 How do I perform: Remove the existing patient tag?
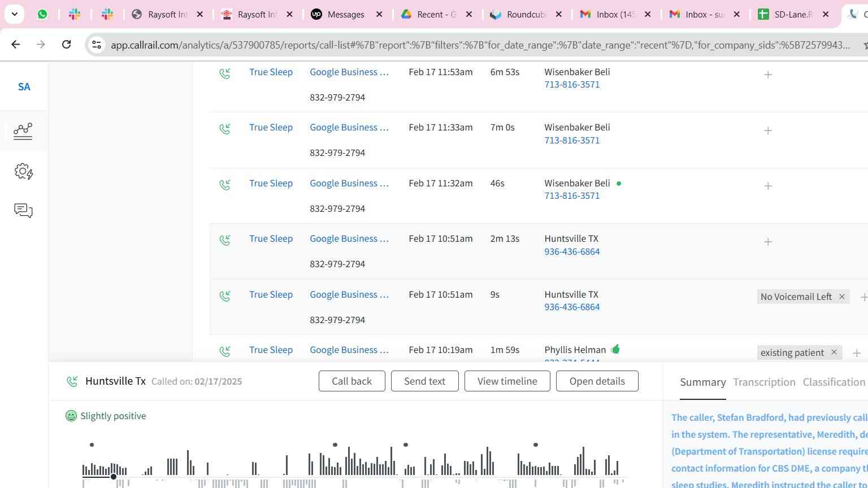pyautogui.click(x=834, y=352)
